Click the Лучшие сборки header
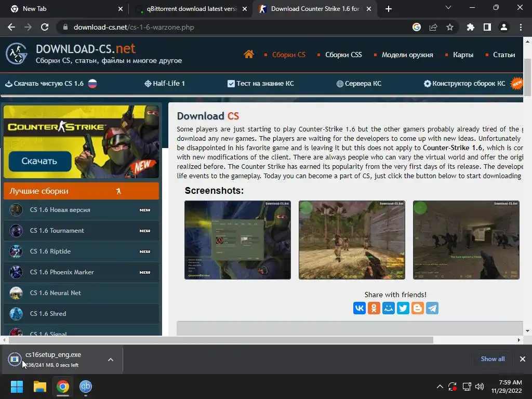This screenshot has height=399, width=532. (x=82, y=191)
